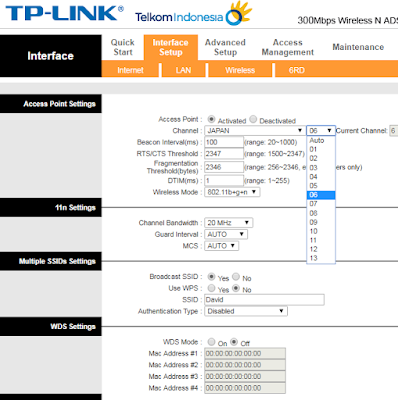Click the RTS/CTS Threshold input field
Viewport: 398px width, 400px height.
224,154
